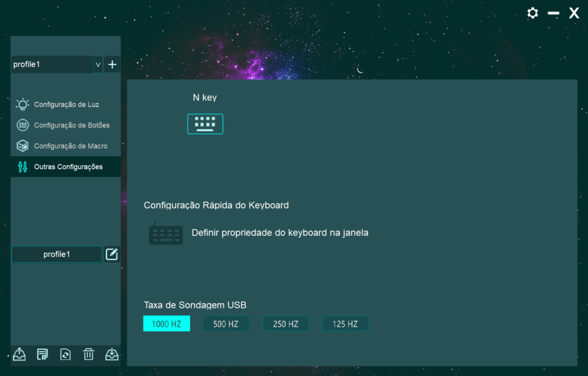Screen dimensions: 588x376
Task: Click the export profile icon (tray with up arrow)
Action: [x=20, y=354]
